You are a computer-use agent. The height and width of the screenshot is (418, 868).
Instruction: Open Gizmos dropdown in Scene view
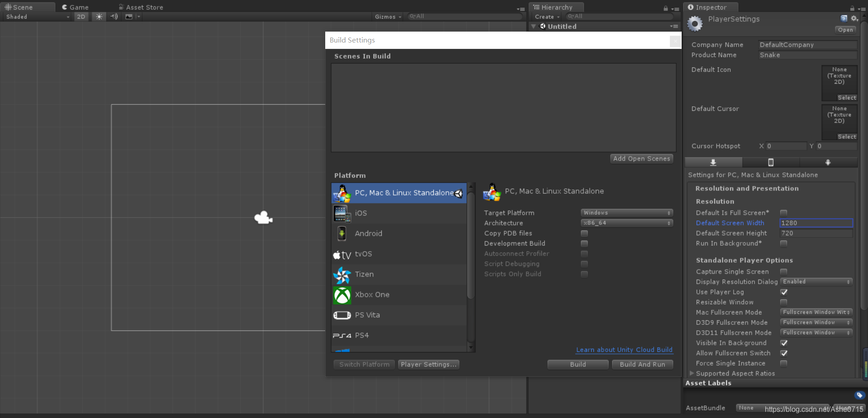pos(388,17)
